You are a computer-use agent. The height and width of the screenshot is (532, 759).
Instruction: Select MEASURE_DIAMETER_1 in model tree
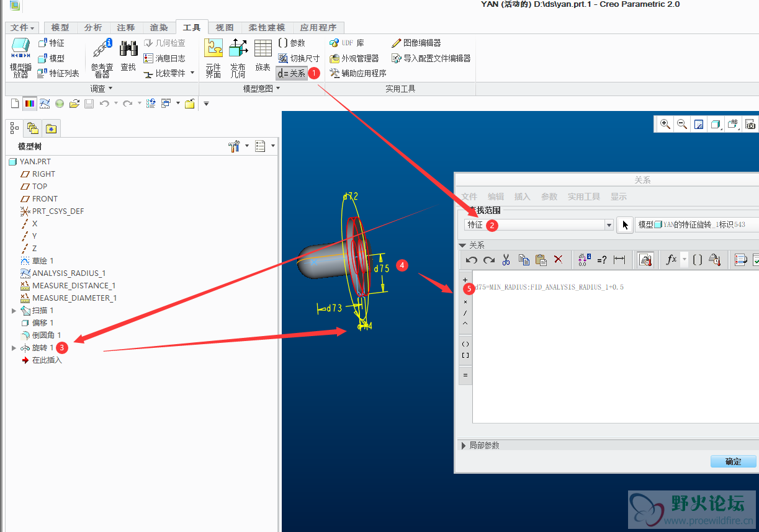pyautogui.click(x=74, y=298)
